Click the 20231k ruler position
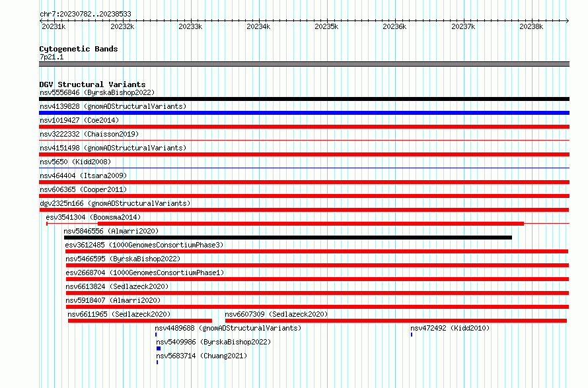 [54, 26]
